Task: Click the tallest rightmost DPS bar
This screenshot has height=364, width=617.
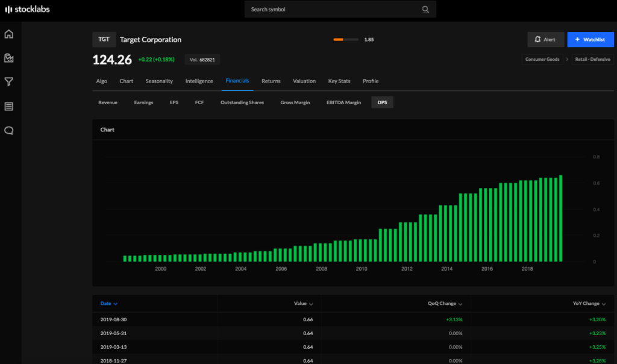Action: click(561, 218)
